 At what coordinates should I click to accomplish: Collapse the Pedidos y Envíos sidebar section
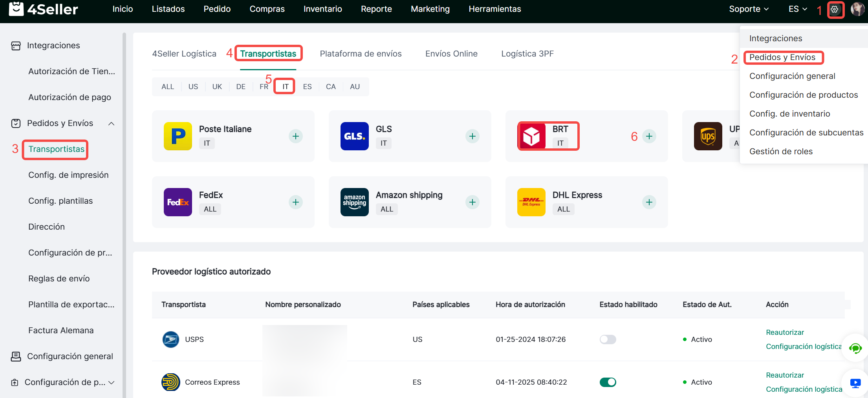point(112,124)
